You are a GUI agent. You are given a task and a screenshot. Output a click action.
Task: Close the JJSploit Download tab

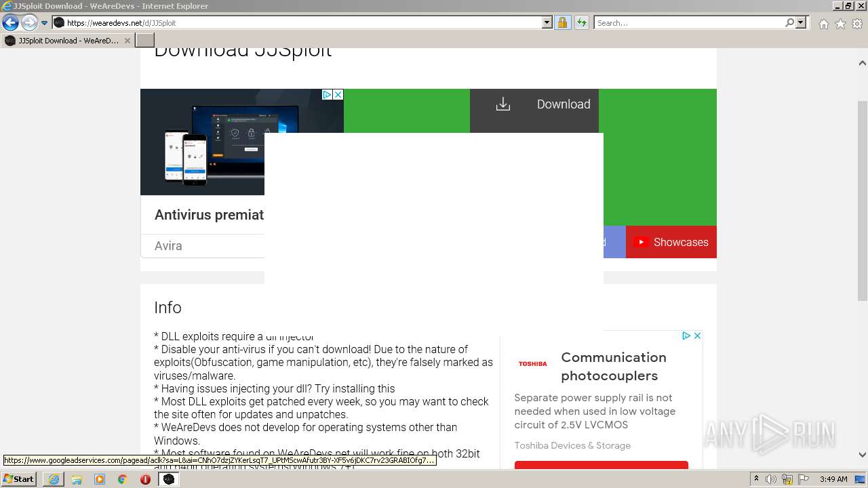pos(127,41)
